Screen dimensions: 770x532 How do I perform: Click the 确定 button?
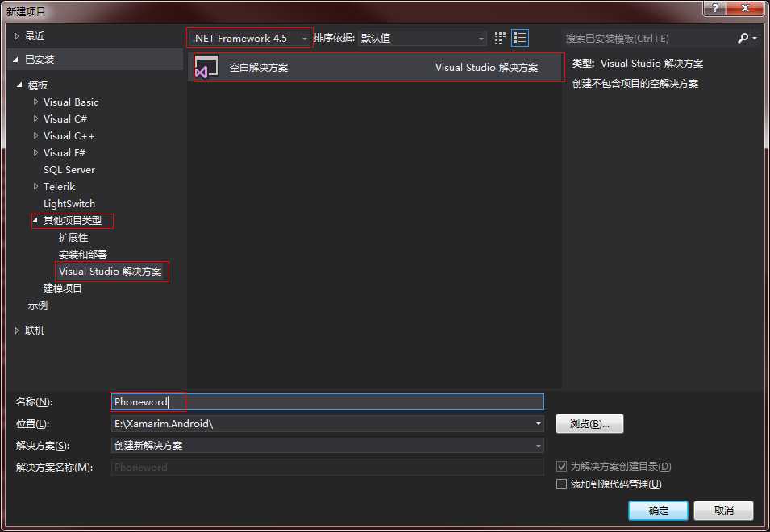click(x=658, y=510)
